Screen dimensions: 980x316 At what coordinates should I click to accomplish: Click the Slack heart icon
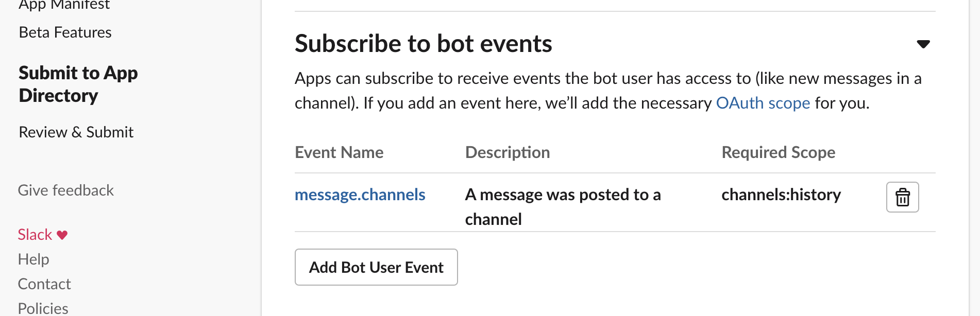[x=61, y=235]
